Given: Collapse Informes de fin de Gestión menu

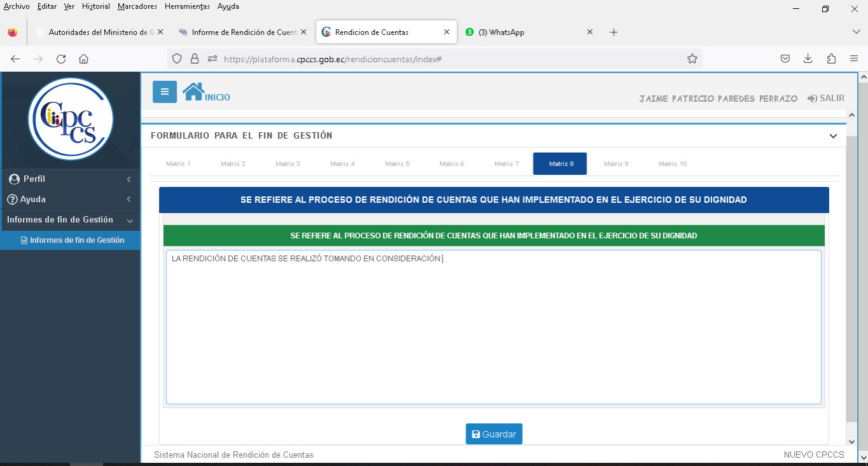Looking at the screenshot, I should pyautogui.click(x=70, y=220).
